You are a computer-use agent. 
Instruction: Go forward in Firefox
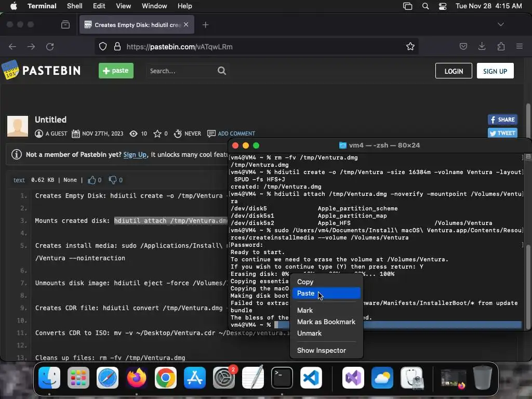[31, 46]
